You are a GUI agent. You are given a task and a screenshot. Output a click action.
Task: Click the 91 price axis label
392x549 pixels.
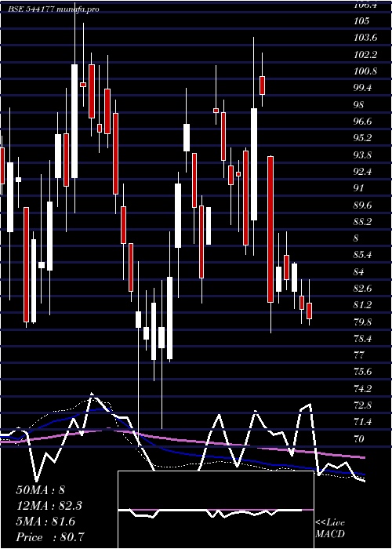point(359,188)
